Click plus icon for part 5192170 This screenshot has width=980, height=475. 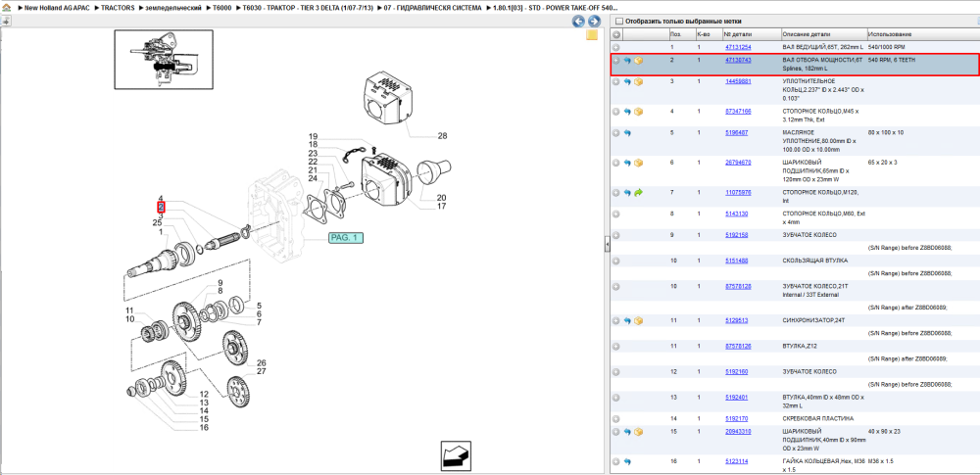(616, 418)
